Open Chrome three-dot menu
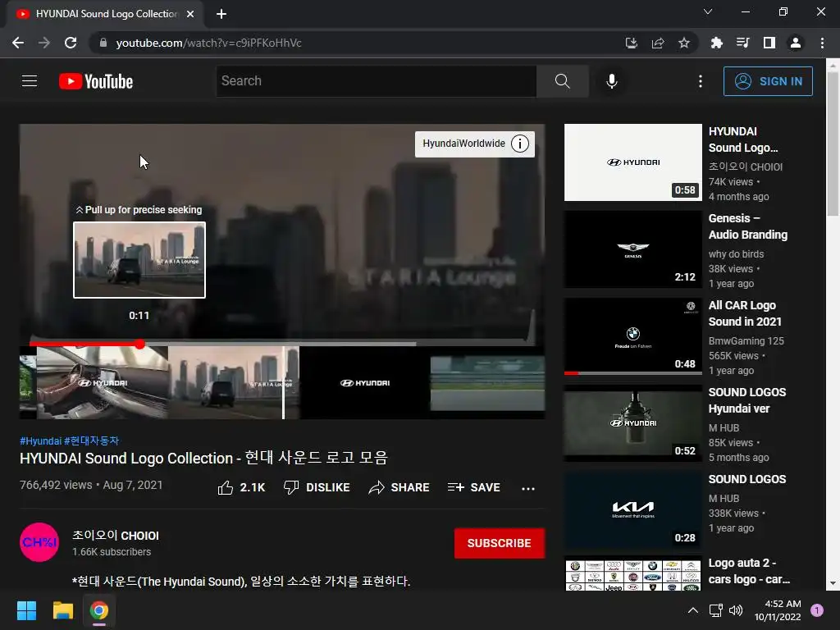Image resolution: width=840 pixels, height=630 pixels. (822, 43)
